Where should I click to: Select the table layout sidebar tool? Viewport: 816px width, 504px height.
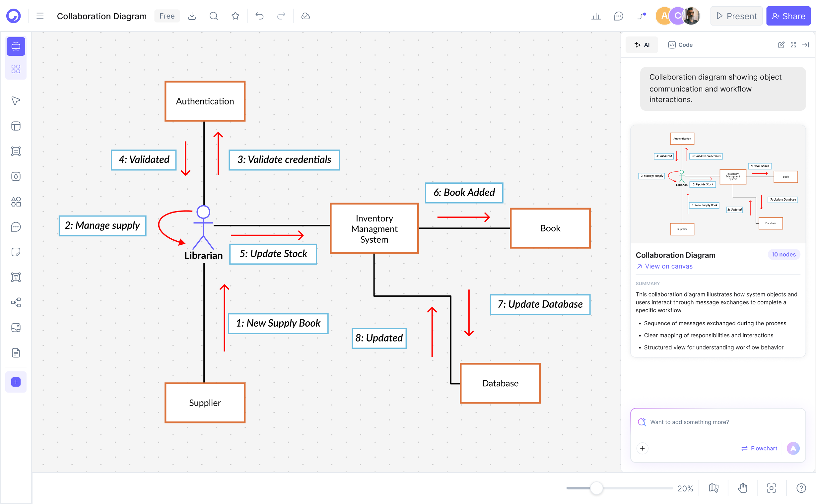(x=16, y=126)
